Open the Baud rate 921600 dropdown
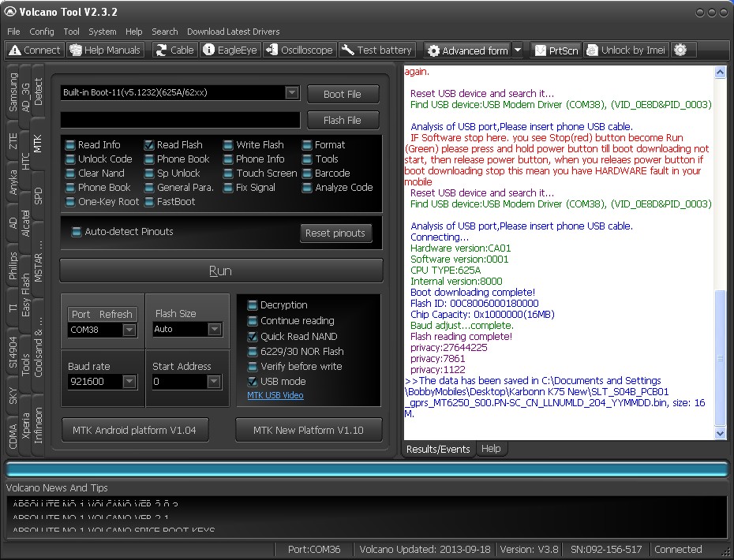 [129, 381]
